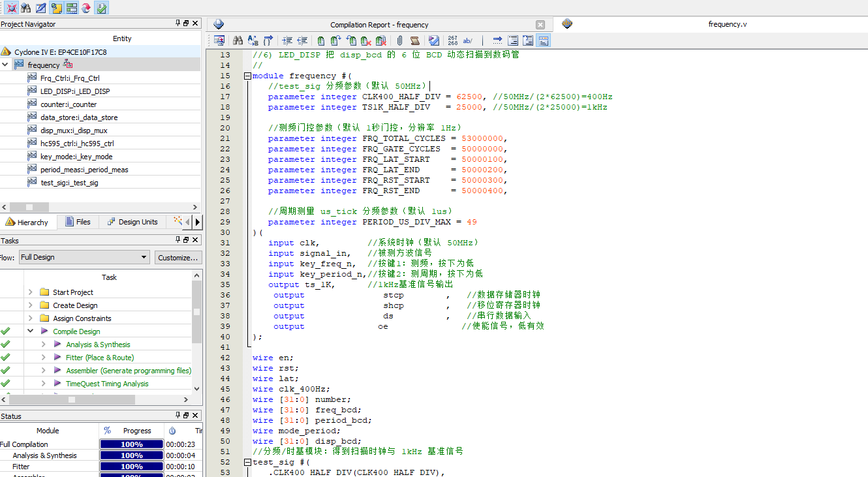Toggle the yellow note icon in the top toolbar
Screen dimensions: 868x477
pos(56,8)
